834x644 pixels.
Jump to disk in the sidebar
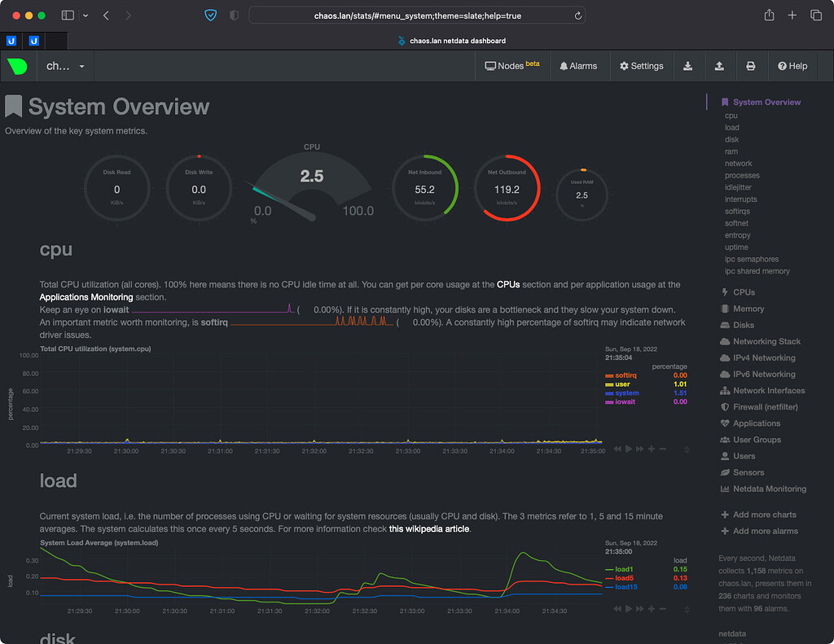click(731, 139)
